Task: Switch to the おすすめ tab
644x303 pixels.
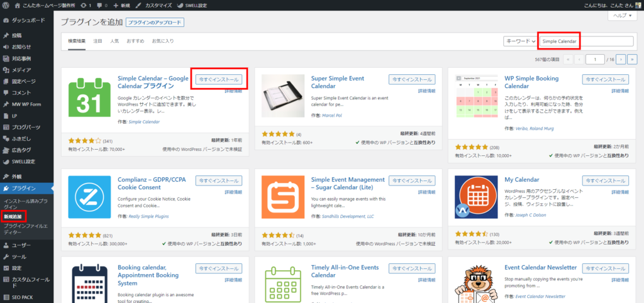Action: [135, 41]
